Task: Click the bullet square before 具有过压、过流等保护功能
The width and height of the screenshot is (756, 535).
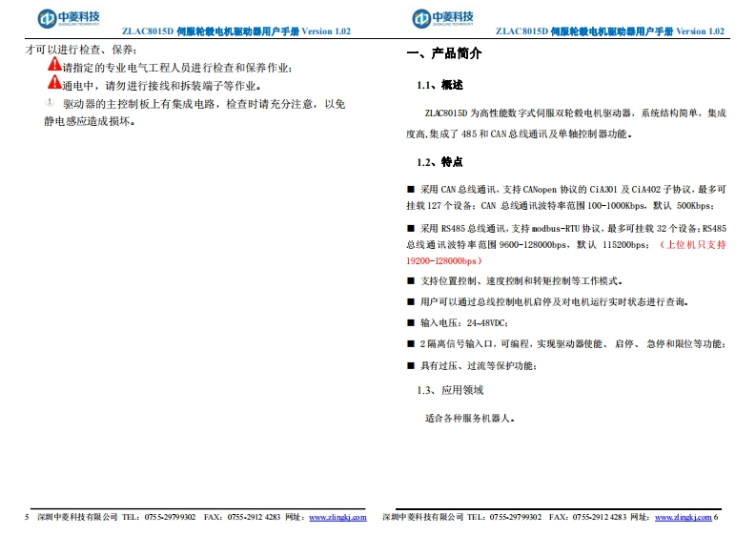Action: click(411, 365)
